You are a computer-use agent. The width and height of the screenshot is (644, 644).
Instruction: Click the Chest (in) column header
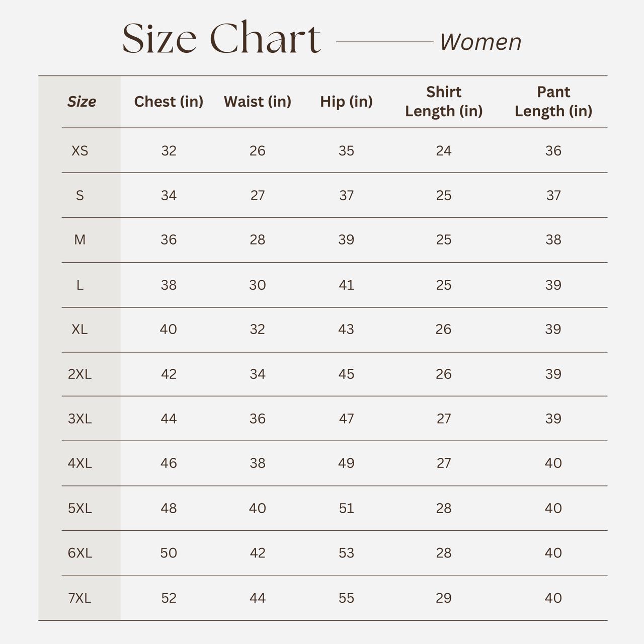(169, 102)
